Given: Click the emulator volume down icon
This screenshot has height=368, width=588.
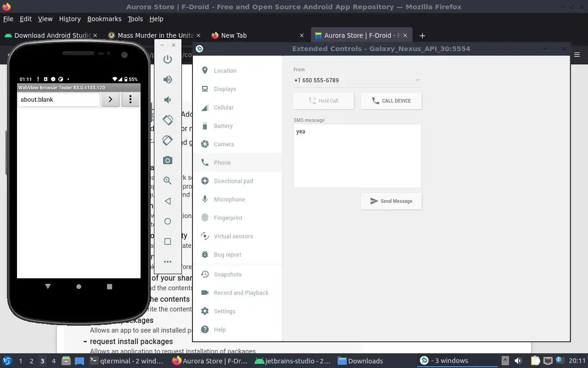Looking at the screenshot, I should click(168, 100).
